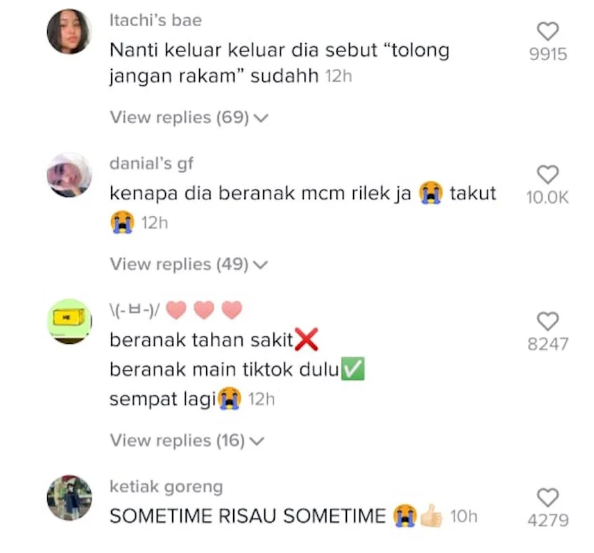Open Itachi's bae profile picture
The image size is (594, 553).
click(x=69, y=31)
